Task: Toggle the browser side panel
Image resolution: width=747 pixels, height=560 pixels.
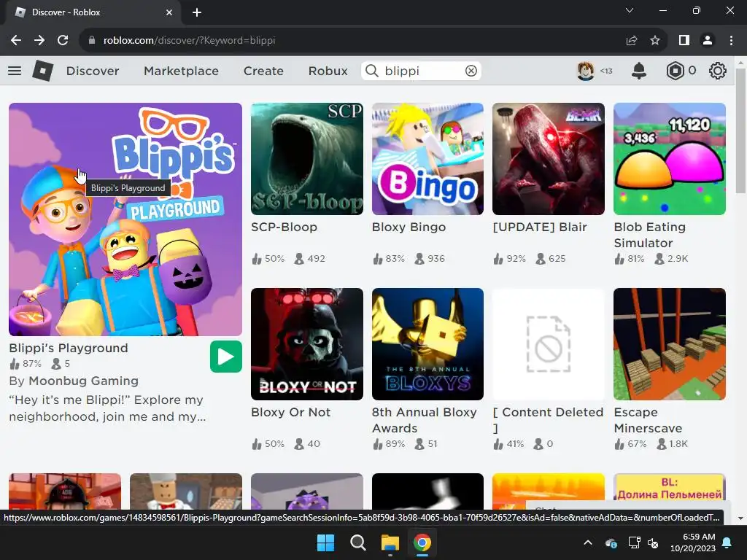Action: [684, 41]
